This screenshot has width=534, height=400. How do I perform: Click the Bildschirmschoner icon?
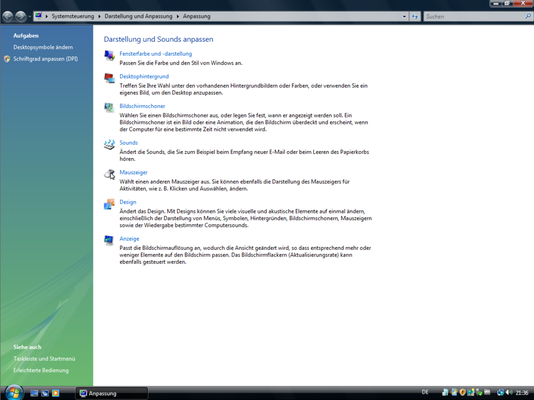pyautogui.click(x=109, y=108)
